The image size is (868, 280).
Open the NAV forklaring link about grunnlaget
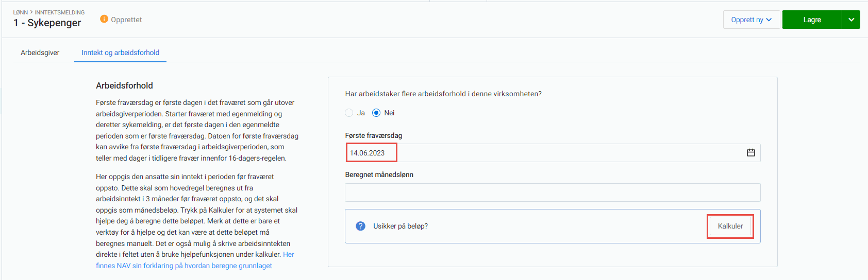pos(184,266)
